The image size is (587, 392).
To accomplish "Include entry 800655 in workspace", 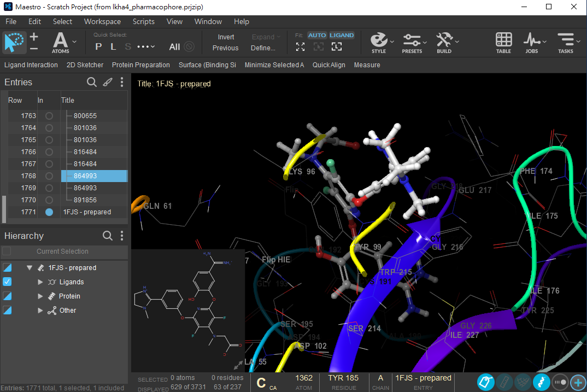I will pos(49,116).
